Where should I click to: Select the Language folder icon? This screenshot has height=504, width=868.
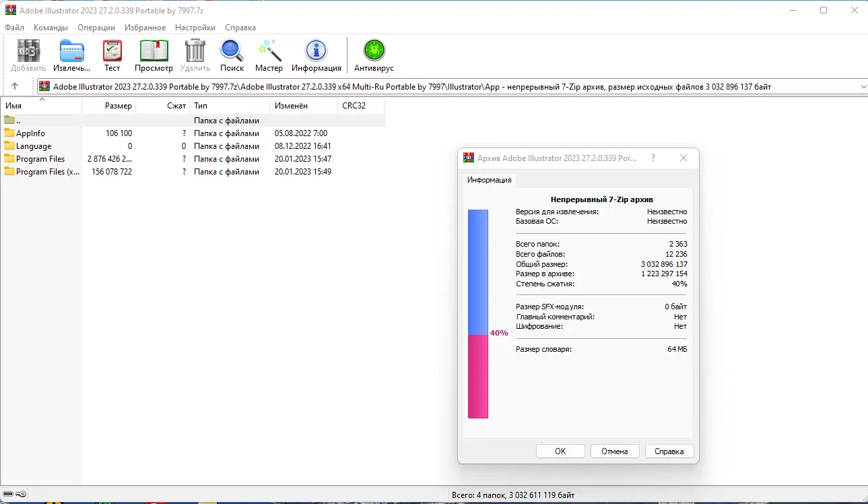[x=9, y=146]
